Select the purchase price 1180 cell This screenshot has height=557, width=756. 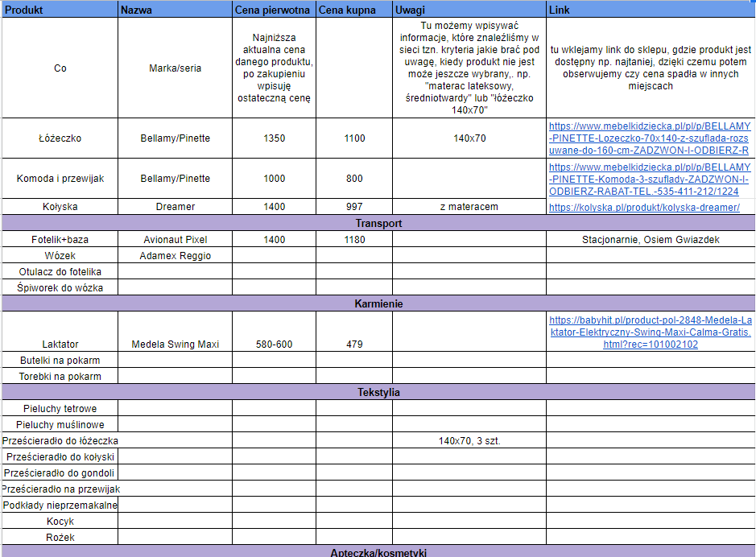354,240
